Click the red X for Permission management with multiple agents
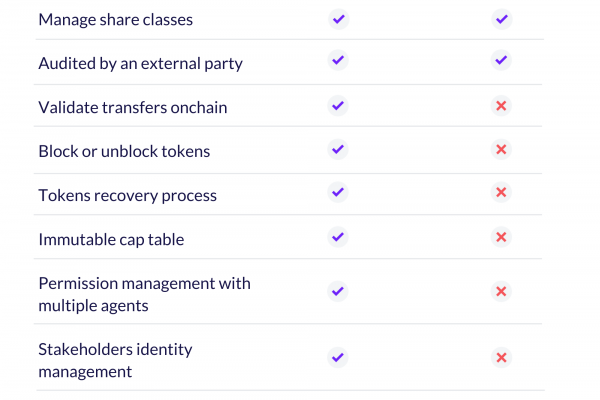Image resolution: width=600 pixels, height=400 pixels. coord(501,292)
